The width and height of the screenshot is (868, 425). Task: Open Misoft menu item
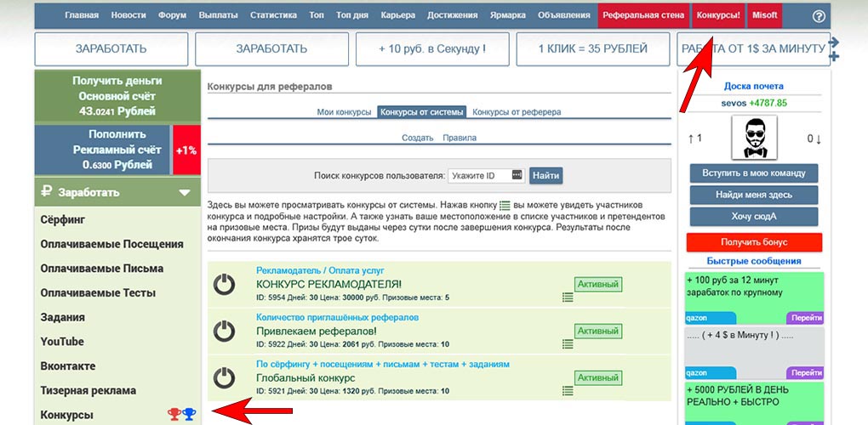(x=764, y=15)
